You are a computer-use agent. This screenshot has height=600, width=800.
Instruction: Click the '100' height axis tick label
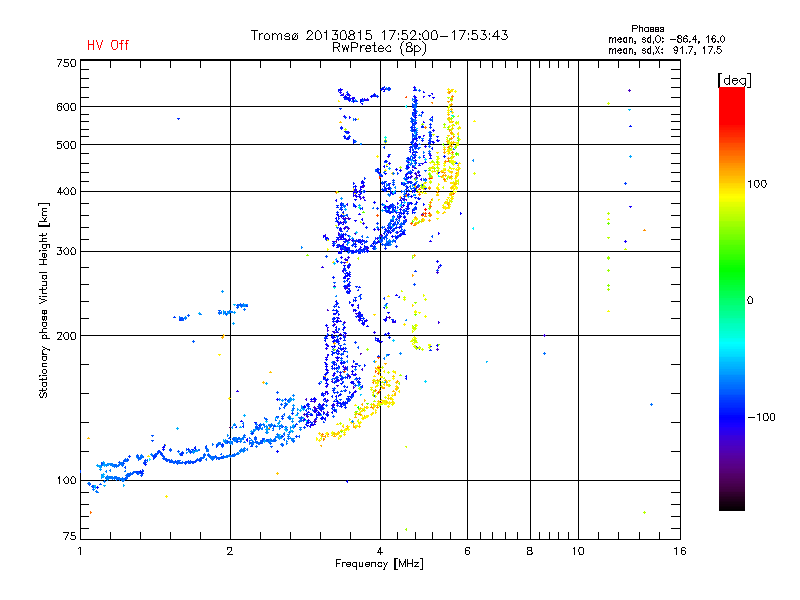pyautogui.click(x=66, y=481)
